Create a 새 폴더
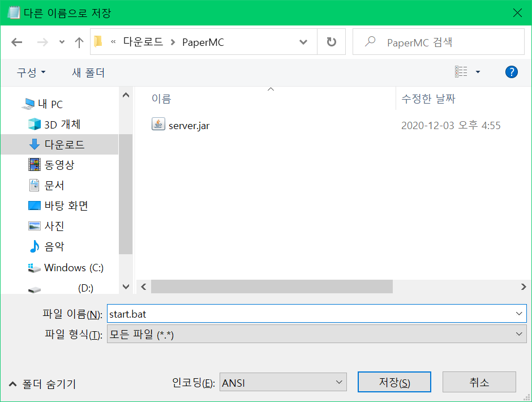 [x=88, y=72]
